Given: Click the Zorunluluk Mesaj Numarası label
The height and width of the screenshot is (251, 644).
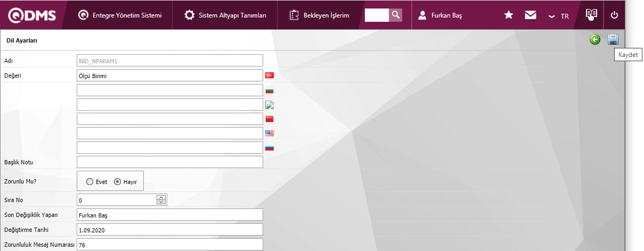Looking at the screenshot, I should [x=39, y=244].
